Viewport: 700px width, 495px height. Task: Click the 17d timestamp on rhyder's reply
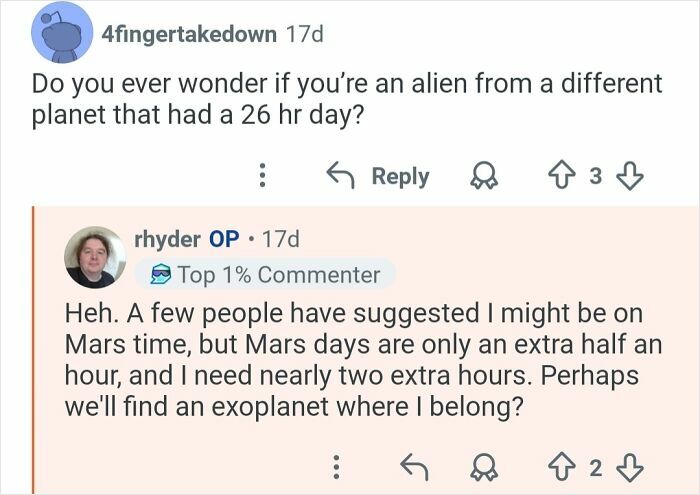[x=279, y=240]
